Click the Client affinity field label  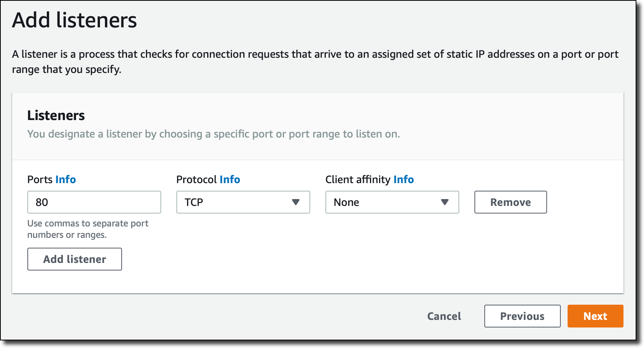tap(358, 179)
